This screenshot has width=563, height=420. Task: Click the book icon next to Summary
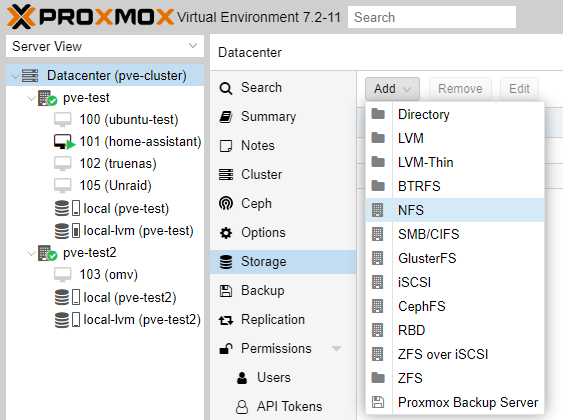coord(226,117)
